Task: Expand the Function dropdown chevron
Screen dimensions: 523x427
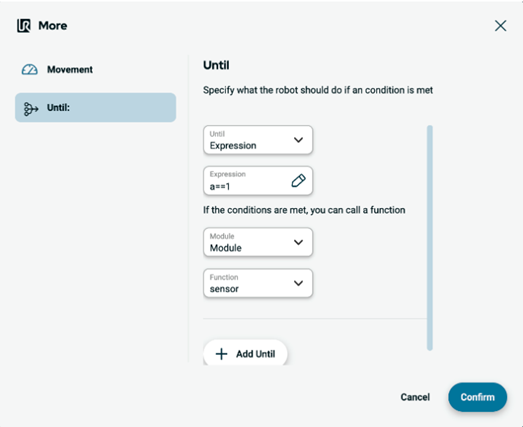Action: [x=298, y=283]
